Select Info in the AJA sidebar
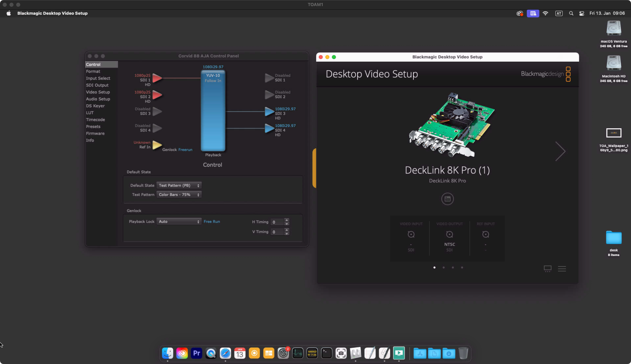Screen dimensions: 631x364 (x=101, y=141)
